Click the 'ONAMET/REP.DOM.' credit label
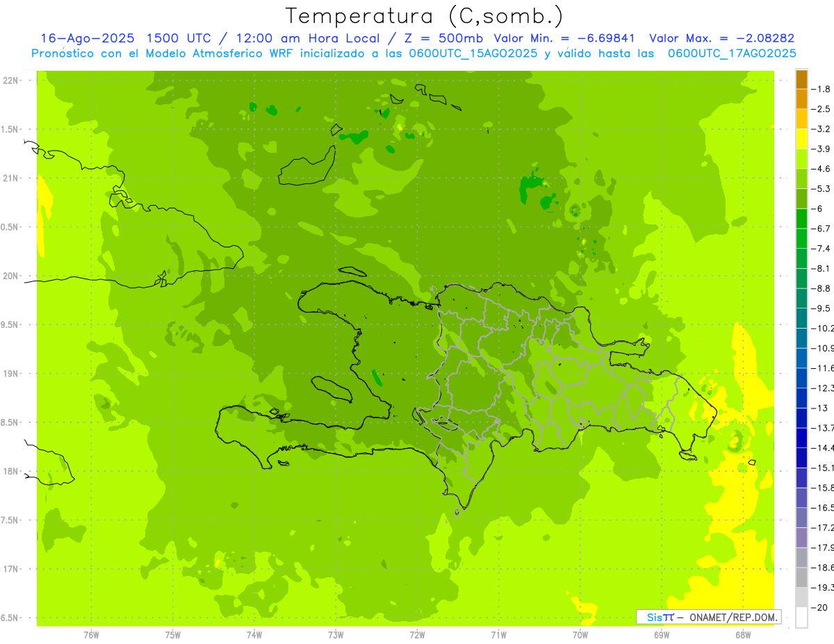Image resolution: width=834 pixels, height=644 pixels. (733, 617)
